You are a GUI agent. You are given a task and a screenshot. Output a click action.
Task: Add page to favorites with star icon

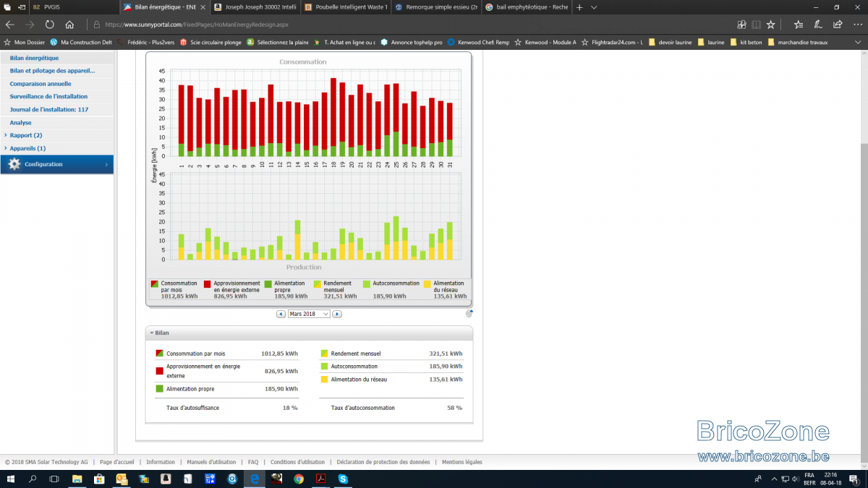[771, 24]
